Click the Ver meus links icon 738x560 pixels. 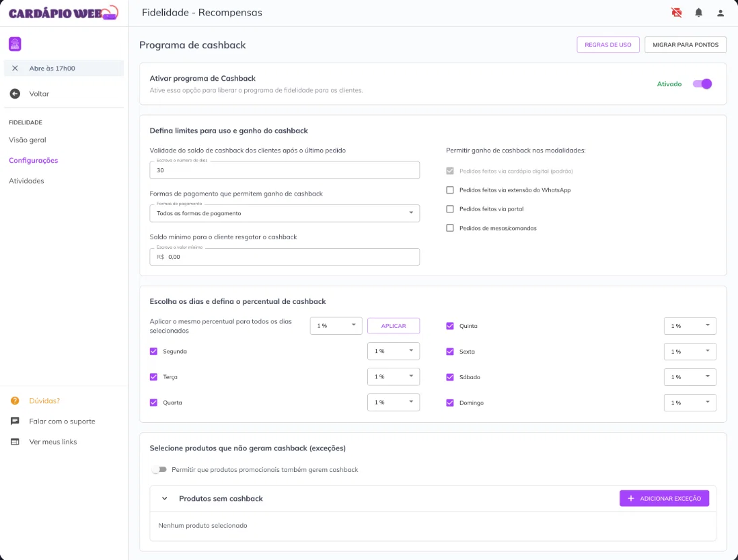15,442
